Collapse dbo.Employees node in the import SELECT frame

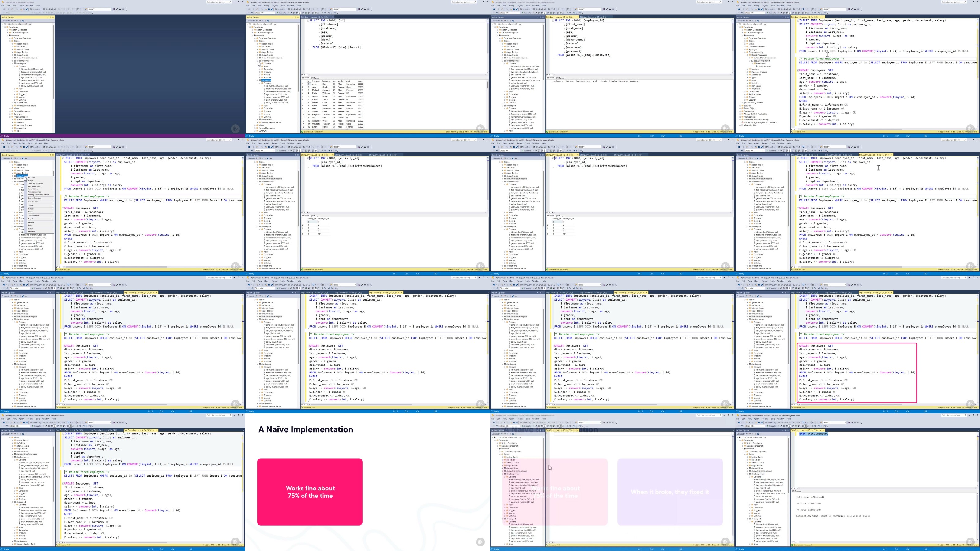tap(258, 61)
